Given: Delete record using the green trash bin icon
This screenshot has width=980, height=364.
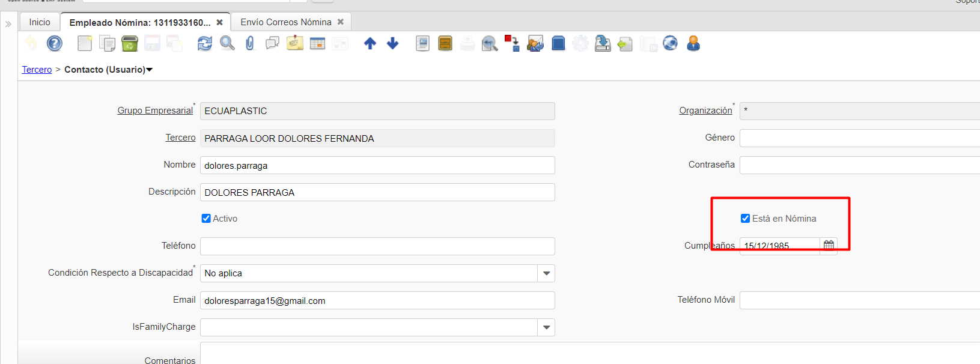Looking at the screenshot, I should click(x=130, y=43).
